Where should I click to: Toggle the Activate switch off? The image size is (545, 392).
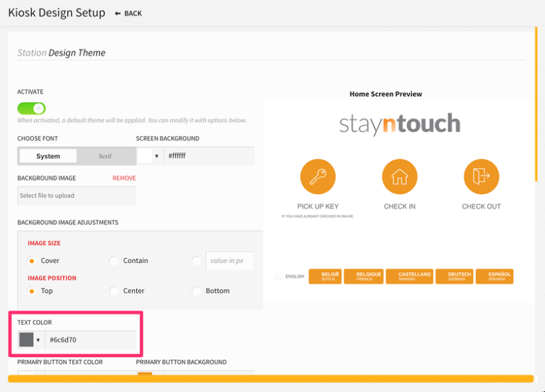point(31,108)
